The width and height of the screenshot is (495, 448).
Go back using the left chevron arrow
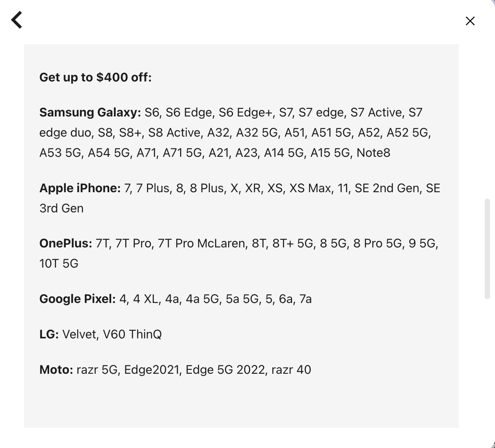click(x=17, y=20)
